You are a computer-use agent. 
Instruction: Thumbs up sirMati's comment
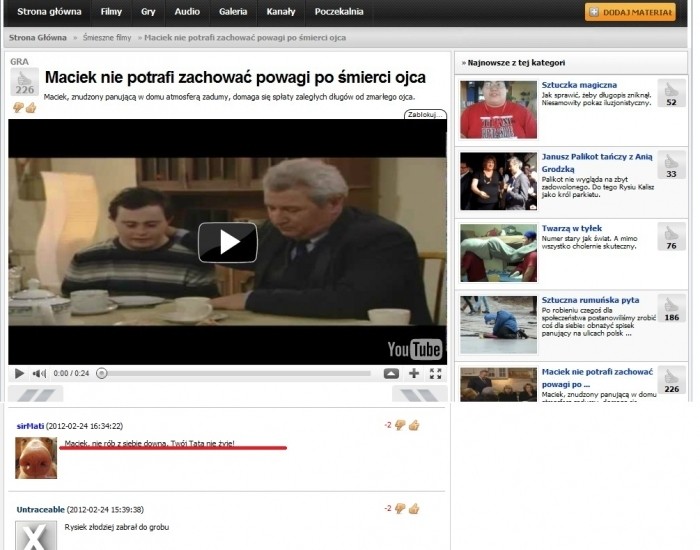[x=413, y=425]
